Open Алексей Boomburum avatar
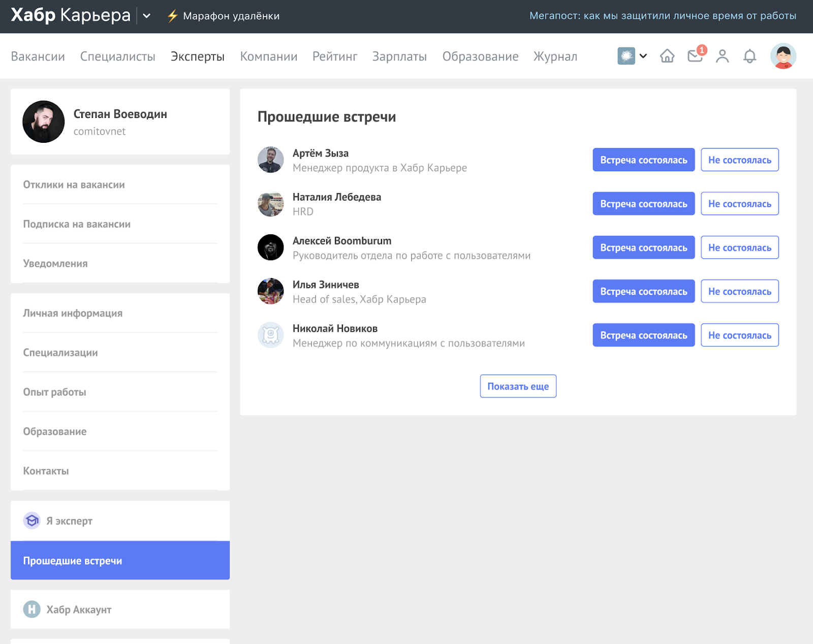The image size is (813, 644). click(x=271, y=248)
